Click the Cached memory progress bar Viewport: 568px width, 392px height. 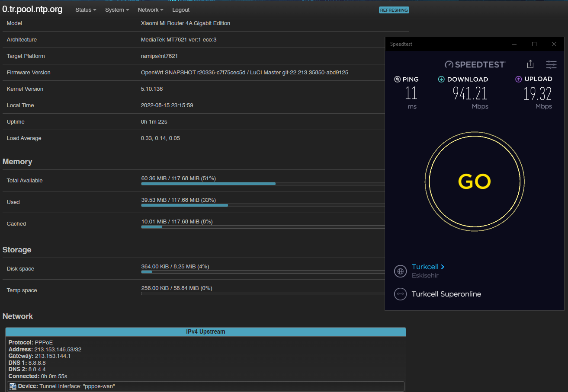click(263, 227)
